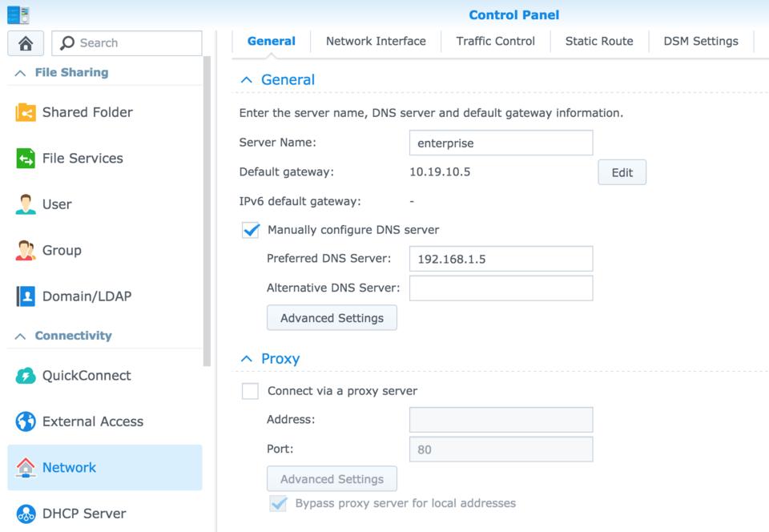This screenshot has width=769, height=532.
Task: Click the Alternative DNS Server field
Action: pos(501,288)
